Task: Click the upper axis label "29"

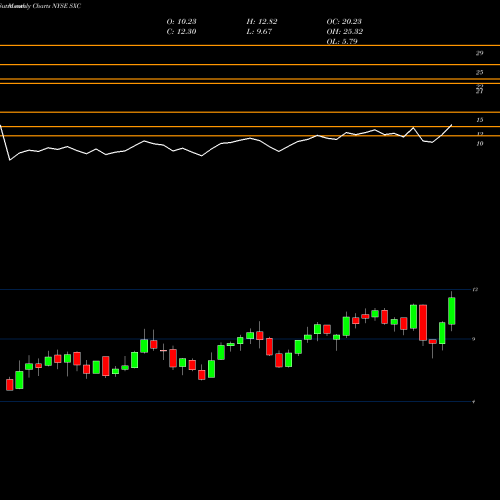Action: pyautogui.click(x=479, y=53)
